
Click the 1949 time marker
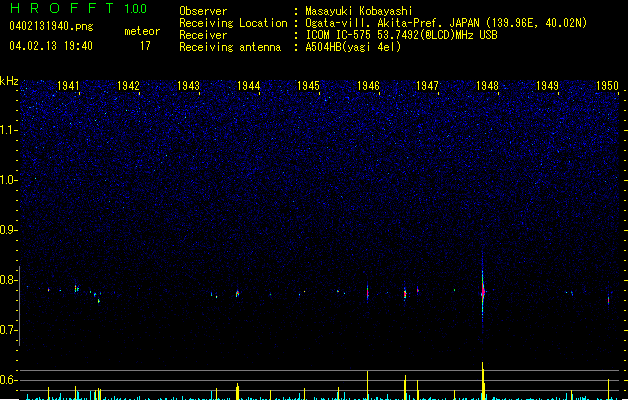click(x=547, y=85)
